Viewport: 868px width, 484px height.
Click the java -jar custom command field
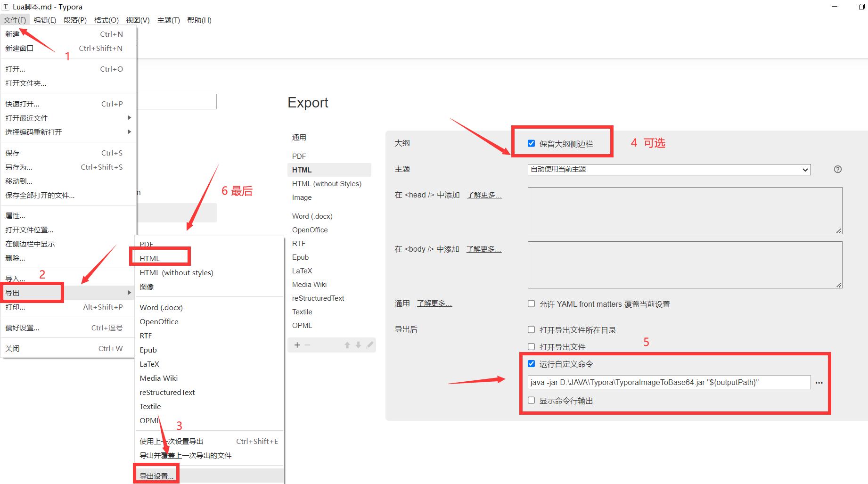tap(669, 382)
